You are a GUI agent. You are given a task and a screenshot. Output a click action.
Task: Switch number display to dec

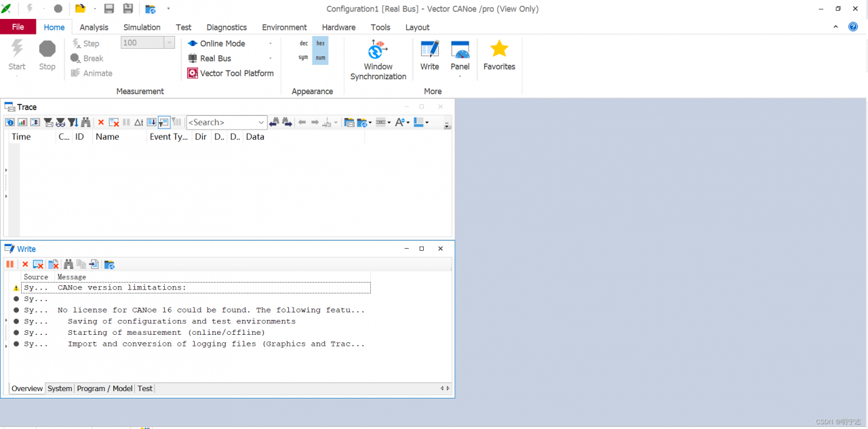[x=304, y=43]
